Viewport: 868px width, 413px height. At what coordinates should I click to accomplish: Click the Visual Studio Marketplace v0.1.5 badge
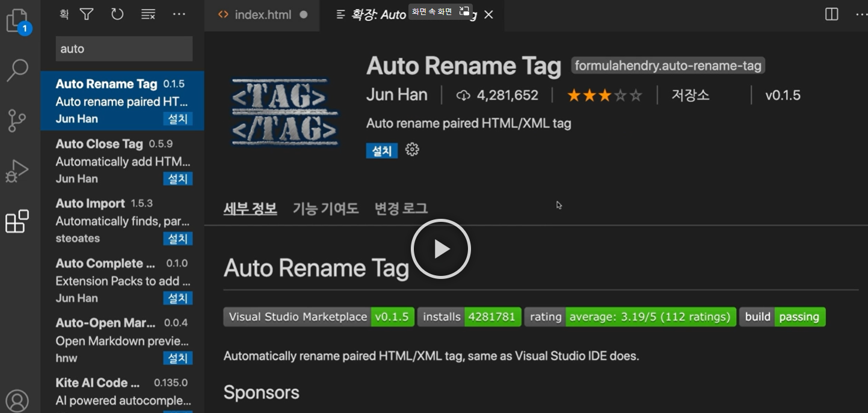[x=319, y=317]
